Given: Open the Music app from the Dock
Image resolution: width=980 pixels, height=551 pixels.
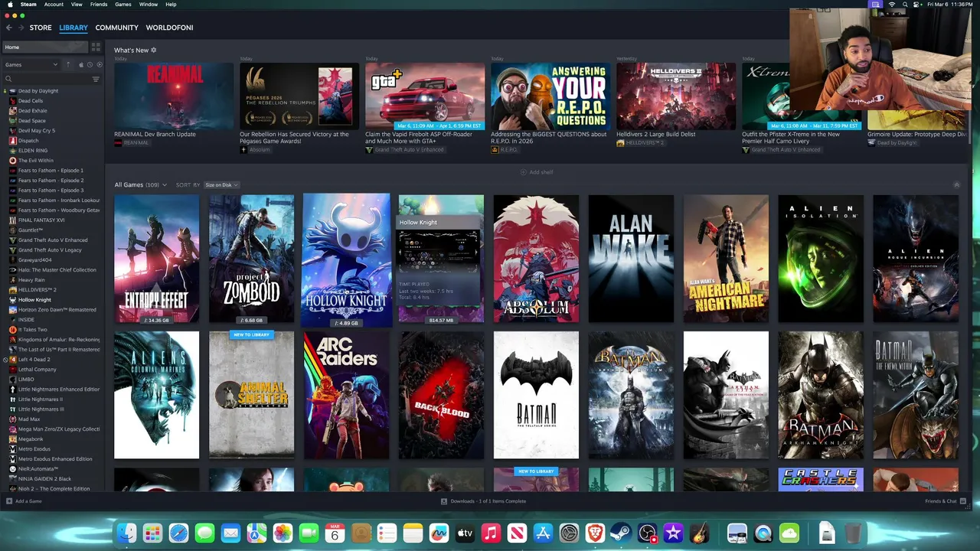Looking at the screenshot, I should pyautogui.click(x=491, y=533).
